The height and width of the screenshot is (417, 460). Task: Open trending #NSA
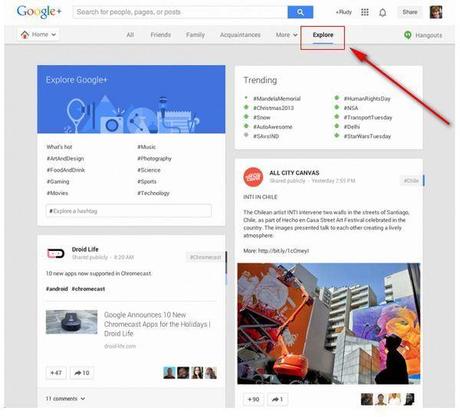pos(351,108)
